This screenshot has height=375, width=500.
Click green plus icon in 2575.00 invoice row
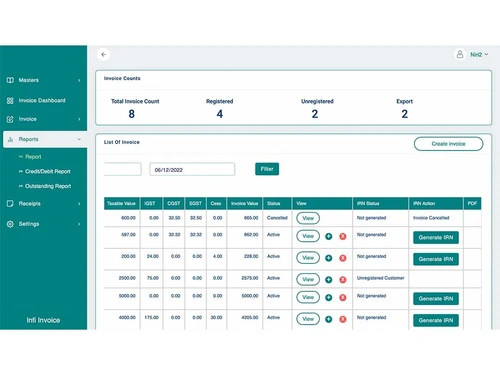coord(329,280)
